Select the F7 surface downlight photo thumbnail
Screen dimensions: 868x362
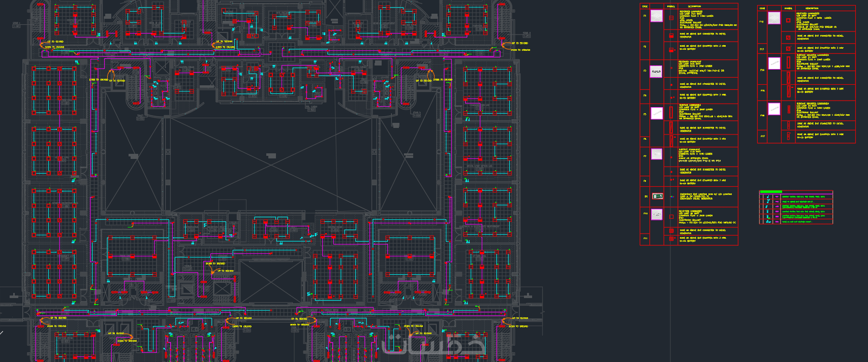[x=657, y=154]
